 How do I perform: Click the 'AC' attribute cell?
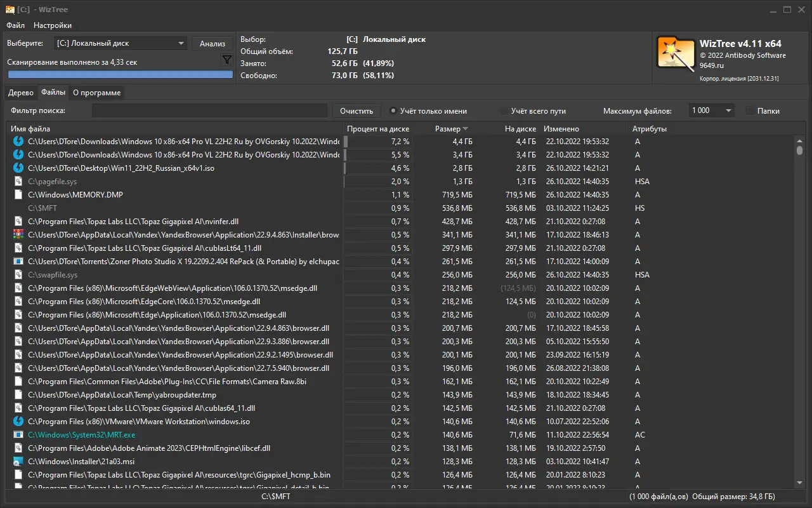pos(640,435)
